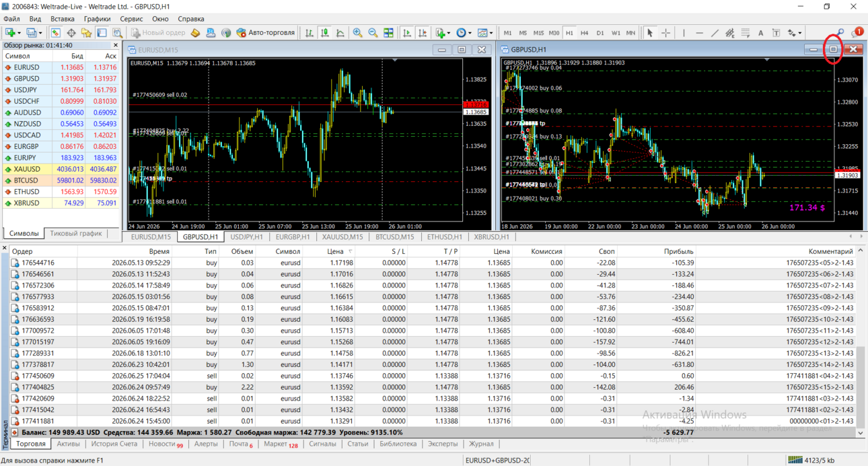
Task: Toggle chart auto-scroll icon
Action: pos(406,32)
